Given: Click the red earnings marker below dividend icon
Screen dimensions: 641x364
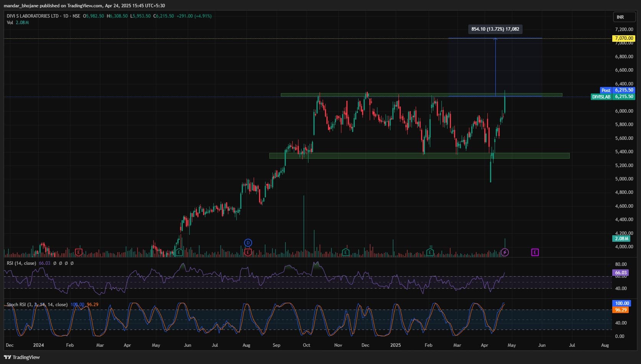Looking at the screenshot, I should [x=248, y=252].
